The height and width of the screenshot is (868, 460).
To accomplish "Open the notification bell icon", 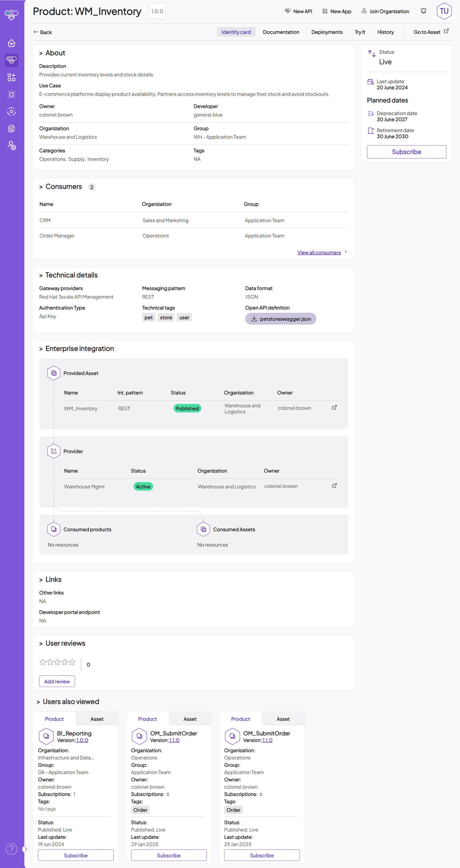I will click(x=423, y=11).
